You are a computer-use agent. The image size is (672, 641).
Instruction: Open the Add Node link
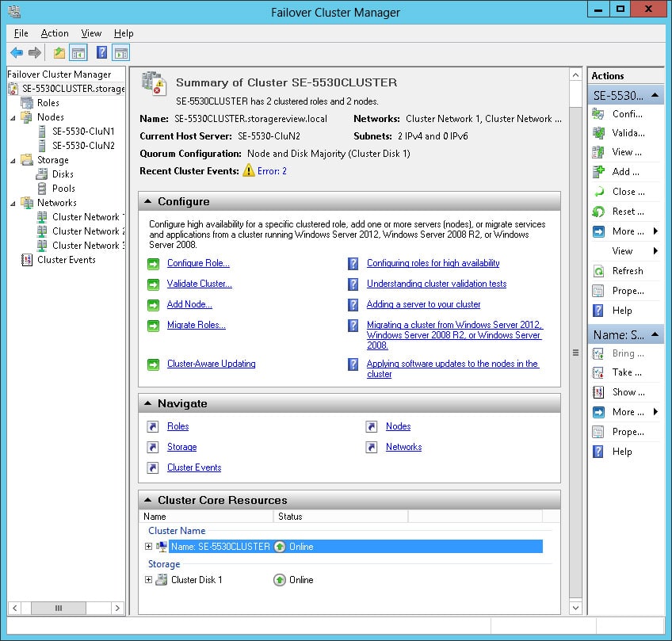pos(189,304)
